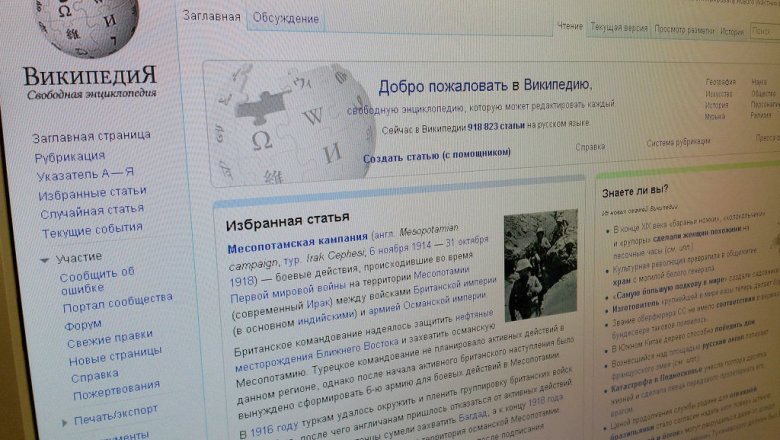Open the soldiers trench photo thumbnail

click(541, 264)
